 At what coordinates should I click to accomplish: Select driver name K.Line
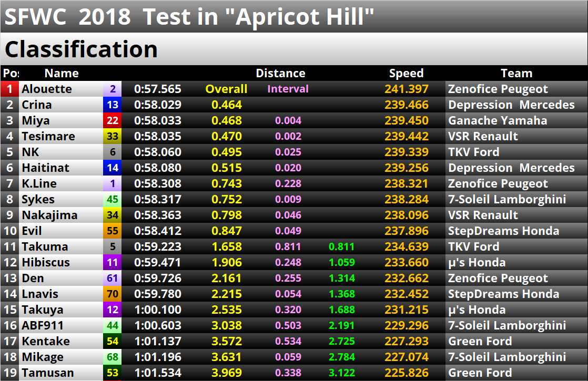pyautogui.click(x=39, y=183)
